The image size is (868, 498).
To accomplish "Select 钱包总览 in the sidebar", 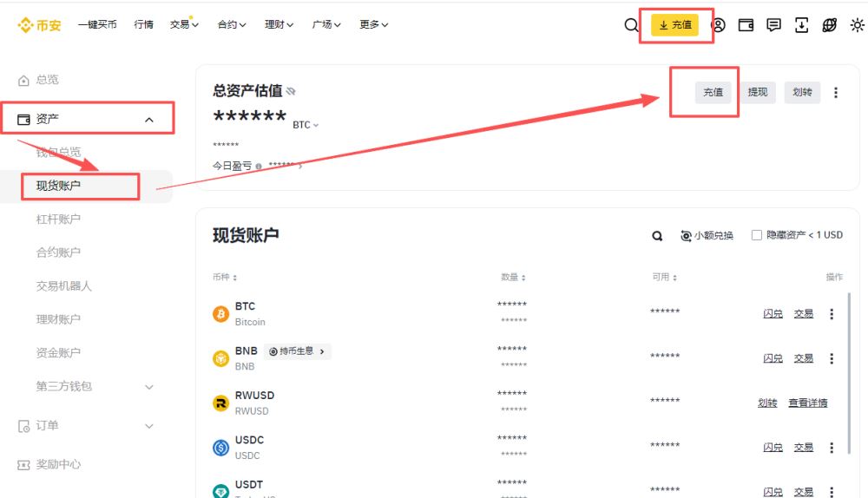I will click(x=58, y=152).
